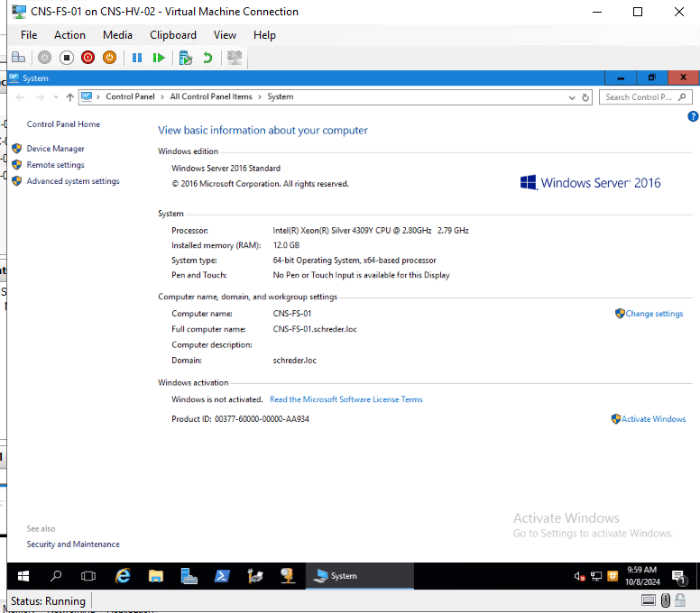This screenshot has width=700, height=613.
Task: Go up one level in Control Panel
Action: [69, 97]
